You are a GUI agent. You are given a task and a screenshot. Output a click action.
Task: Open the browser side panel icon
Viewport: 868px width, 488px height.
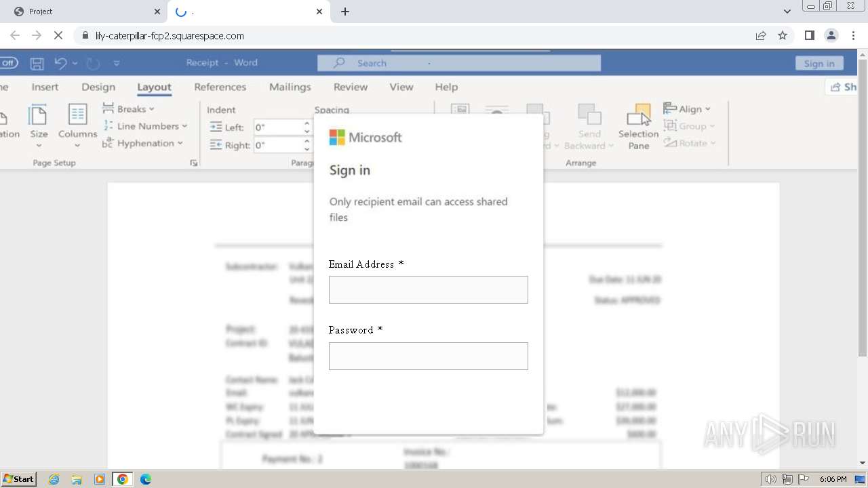point(809,35)
